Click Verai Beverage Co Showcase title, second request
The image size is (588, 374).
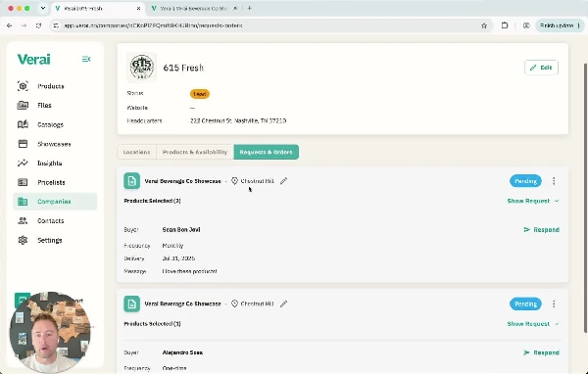pyautogui.click(x=182, y=304)
